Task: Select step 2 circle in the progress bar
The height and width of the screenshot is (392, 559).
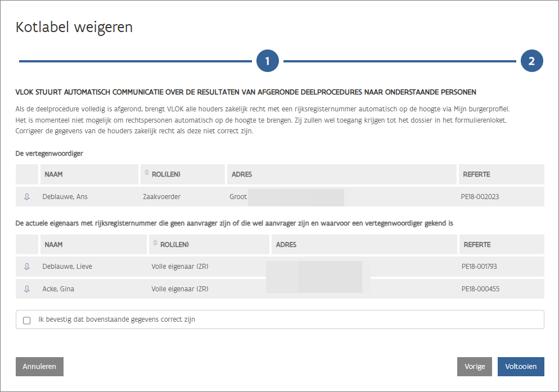Action: (531, 61)
